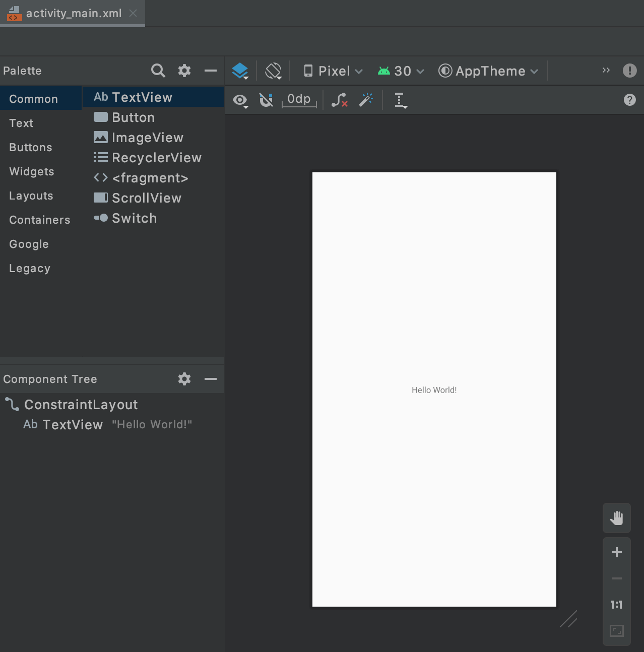The height and width of the screenshot is (652, 644).
Task: Open help question mark icon
Action: pyautogui.click(x=630, y=100)
